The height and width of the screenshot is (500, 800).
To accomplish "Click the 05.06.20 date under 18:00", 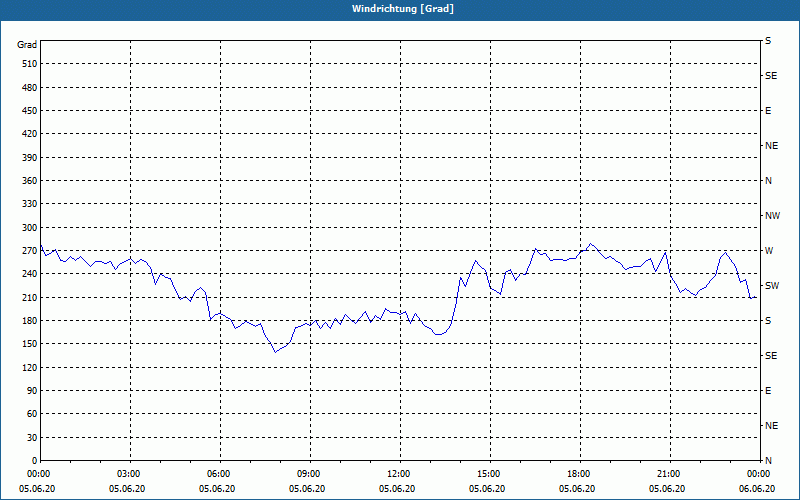I will [x=577, y=489].
